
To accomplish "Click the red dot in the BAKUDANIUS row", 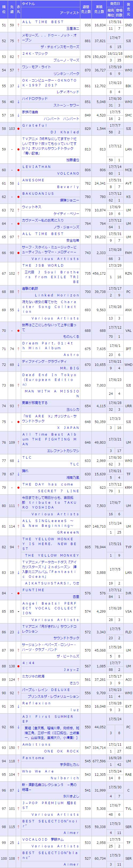I will (18, 197).
